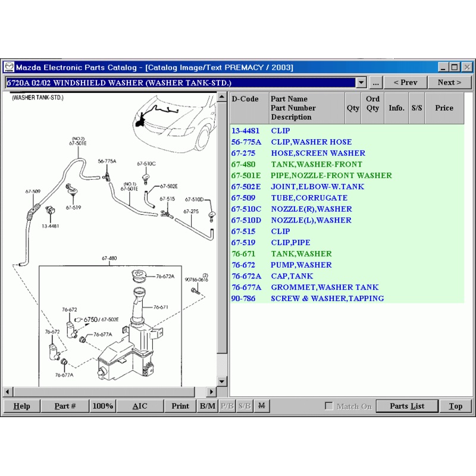Click the 67-480 label in the diagram
Viewport: 476px width, 476px height.
[x=109, y=258]
